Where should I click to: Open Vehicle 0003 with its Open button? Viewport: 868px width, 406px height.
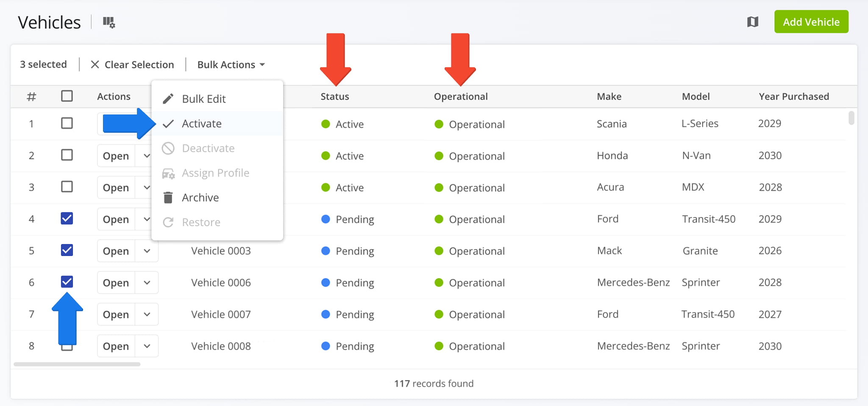(x=116, y=251)
